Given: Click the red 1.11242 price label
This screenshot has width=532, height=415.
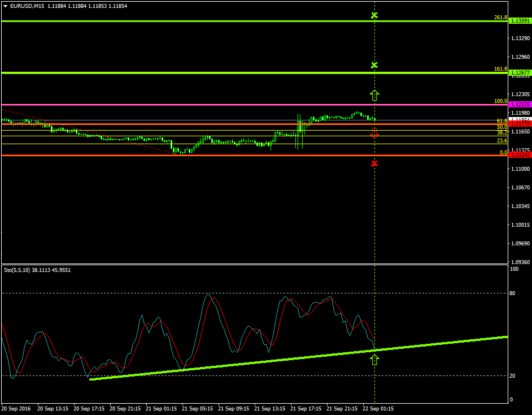Looking at the screenshot, I should point(520,154).
